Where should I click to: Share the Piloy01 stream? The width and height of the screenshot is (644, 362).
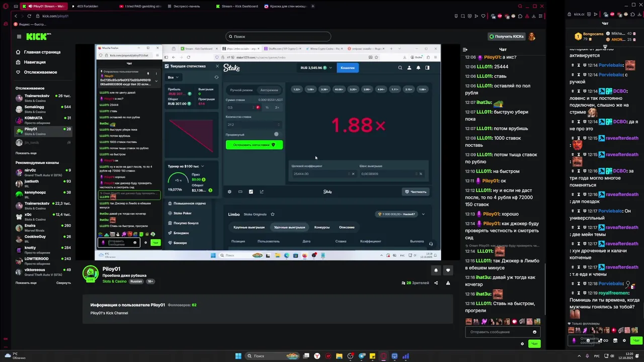click(x=436, y=283)
